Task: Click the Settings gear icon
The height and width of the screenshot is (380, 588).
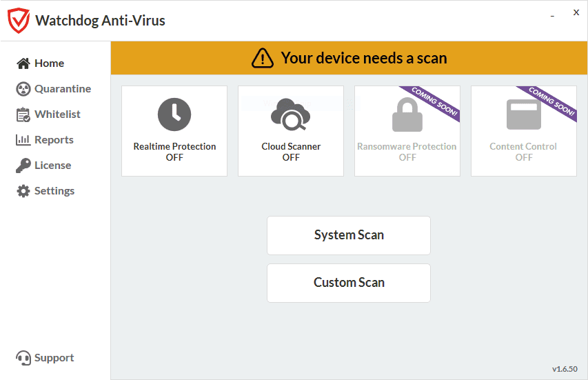Action: click(x=23, y=191)
